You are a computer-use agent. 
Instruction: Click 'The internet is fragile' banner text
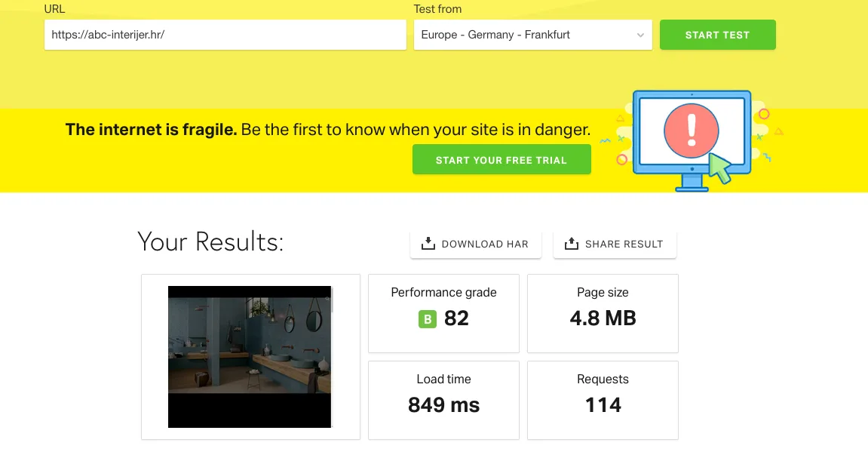151,130
